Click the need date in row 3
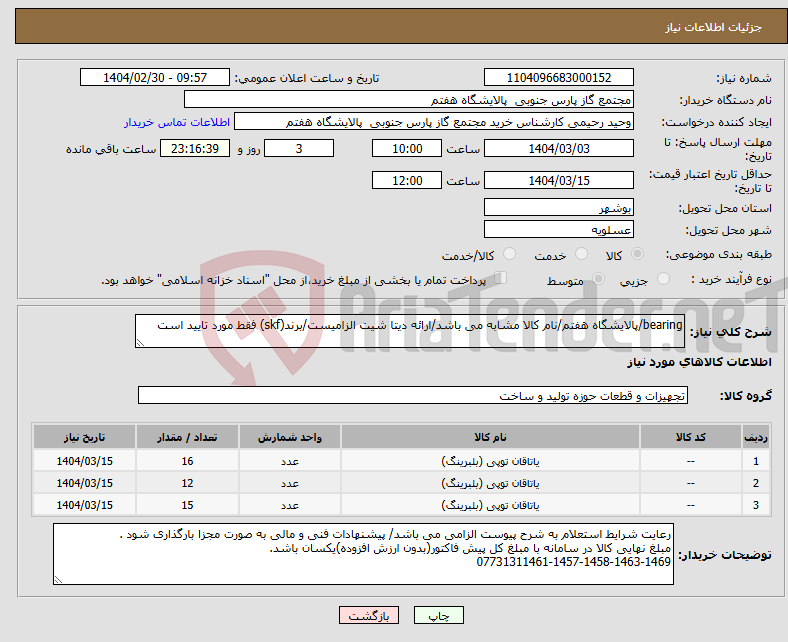This screenshot has height=642, width=788. tap(84, 505)
